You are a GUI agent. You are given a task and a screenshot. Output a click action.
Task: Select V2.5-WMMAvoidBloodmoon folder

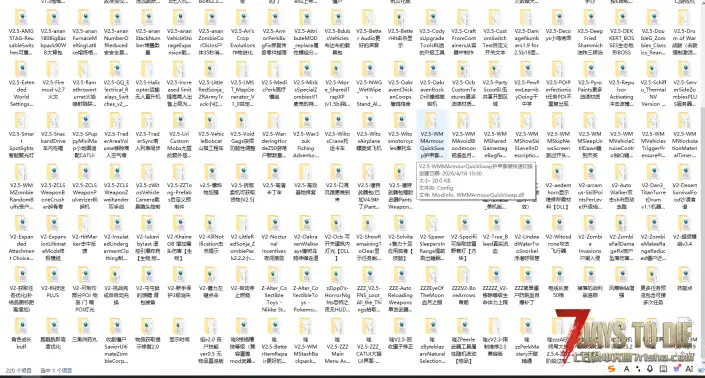(464, 135)
